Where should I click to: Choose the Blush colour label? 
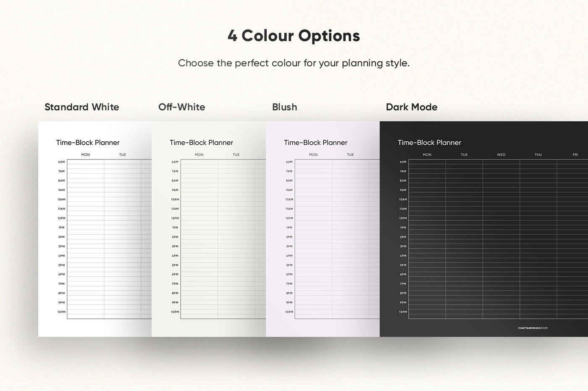pos(284,107)
